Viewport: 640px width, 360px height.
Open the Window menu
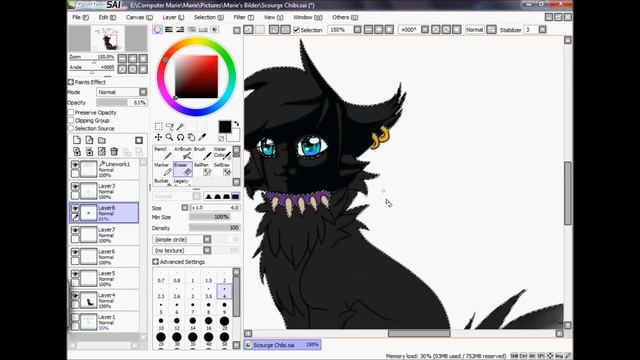tap(308, 17)
